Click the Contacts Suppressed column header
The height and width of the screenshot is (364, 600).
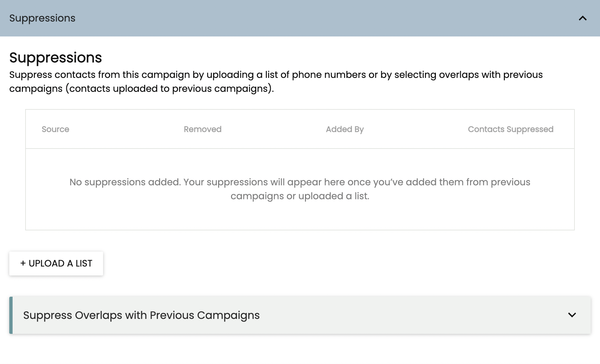510,129
